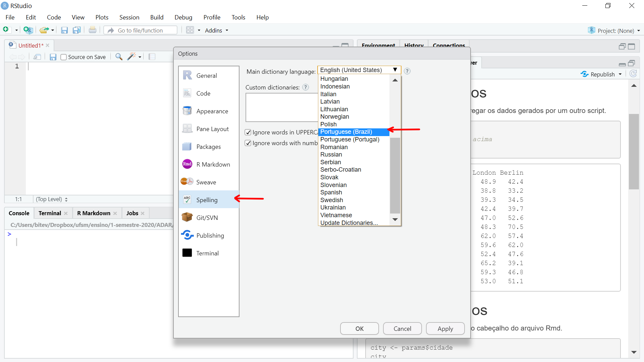Toggle Ignore words with numbers checkbox
Viewport: 644px width, 362px height.
pos(248,143)
